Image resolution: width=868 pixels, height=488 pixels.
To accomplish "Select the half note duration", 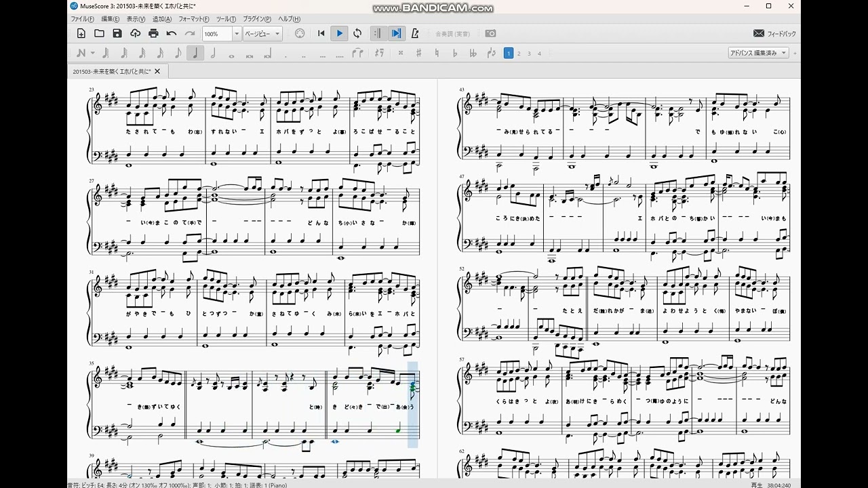I will click(x=213, y=53).
